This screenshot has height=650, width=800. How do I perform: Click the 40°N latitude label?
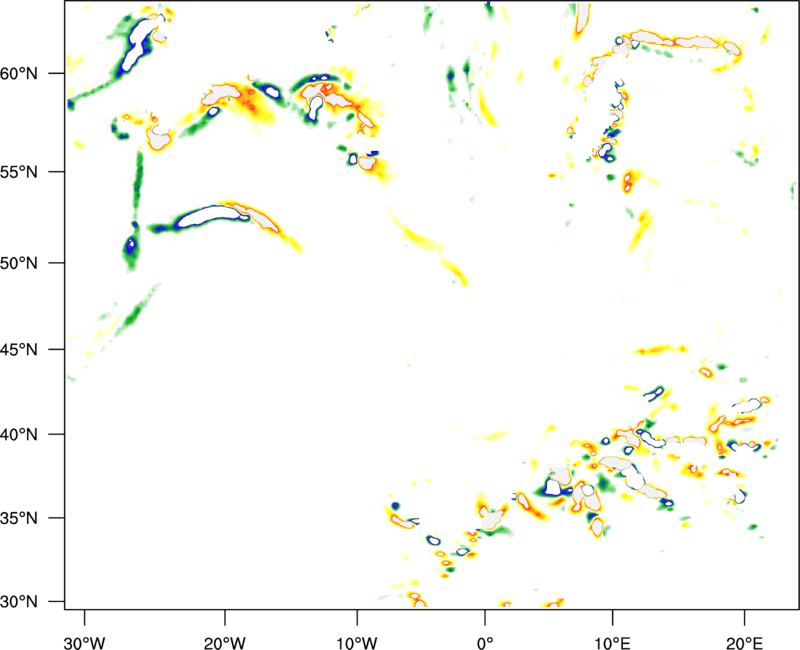click(x=18, y=435)
